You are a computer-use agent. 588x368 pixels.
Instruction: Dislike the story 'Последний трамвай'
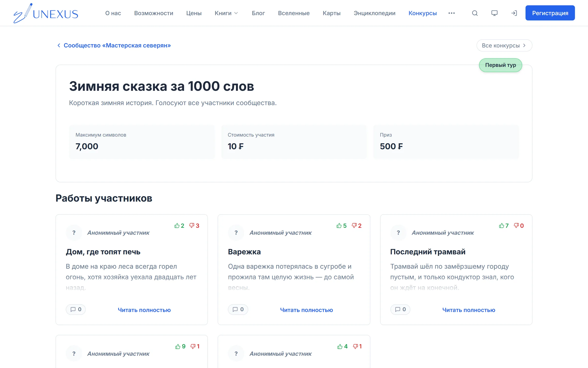pos(519,225)
